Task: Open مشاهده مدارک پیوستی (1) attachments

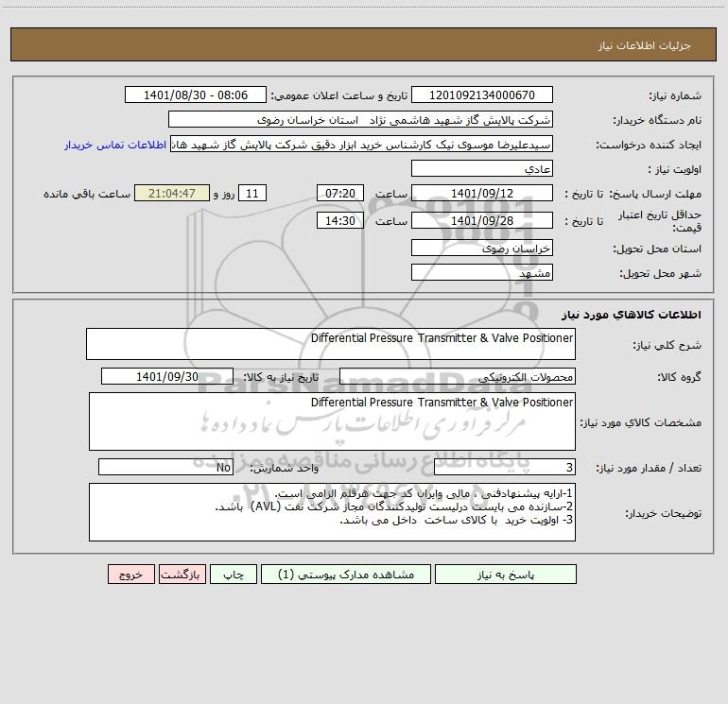Action: coord(346,574)
